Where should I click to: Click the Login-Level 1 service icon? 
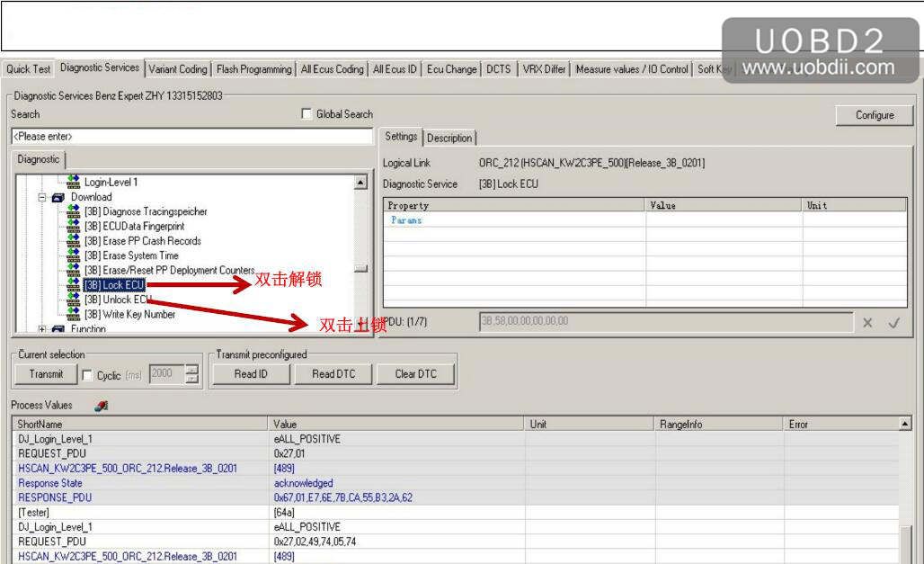pyautogui.click(x=73, y=181)
